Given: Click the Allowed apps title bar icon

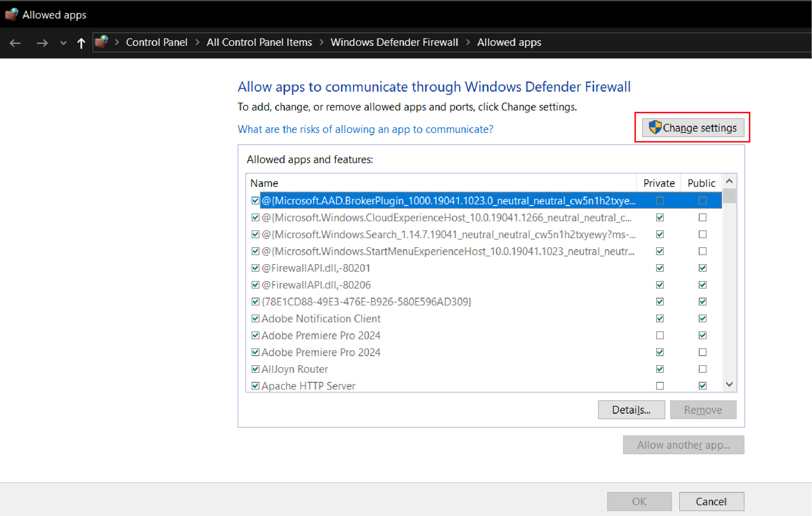Looking at the screenshot, I should click(11, 15).
